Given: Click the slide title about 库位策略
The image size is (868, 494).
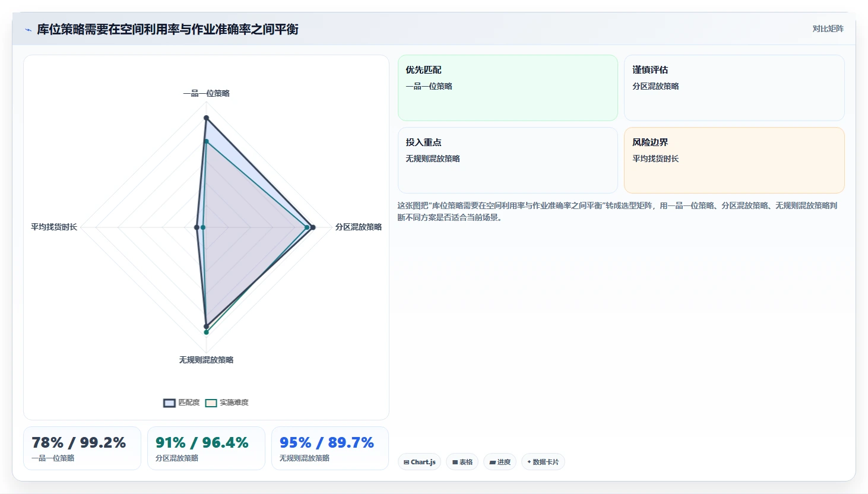Looking at the screenshot, I should coord(167,29).
